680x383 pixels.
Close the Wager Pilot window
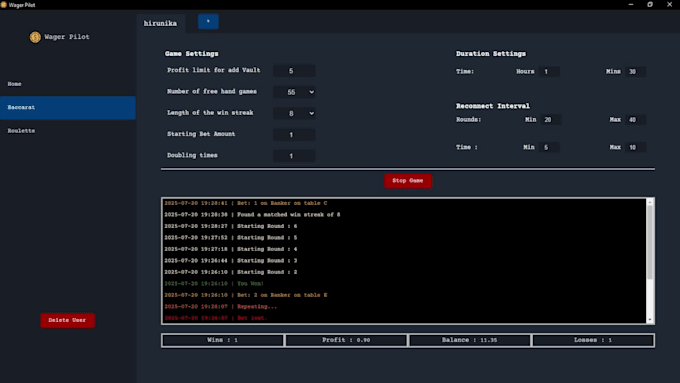(669, 5)
